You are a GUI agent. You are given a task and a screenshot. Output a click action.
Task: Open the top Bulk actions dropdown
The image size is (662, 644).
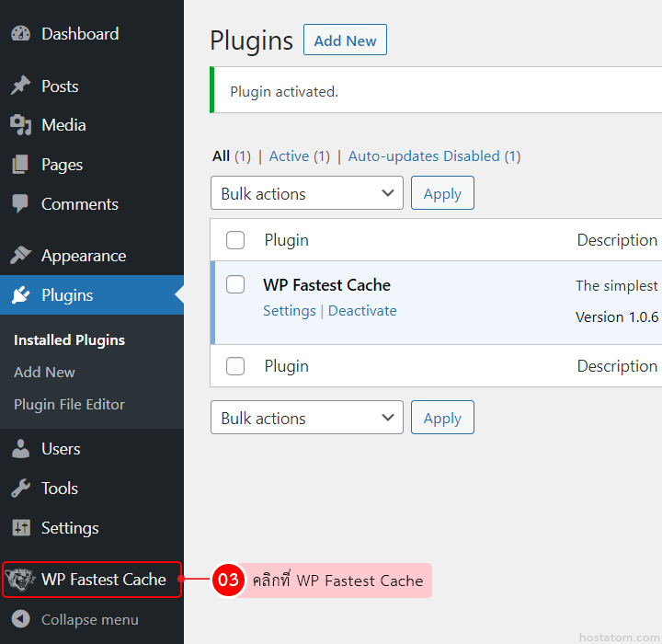click(x=306, y=194)
